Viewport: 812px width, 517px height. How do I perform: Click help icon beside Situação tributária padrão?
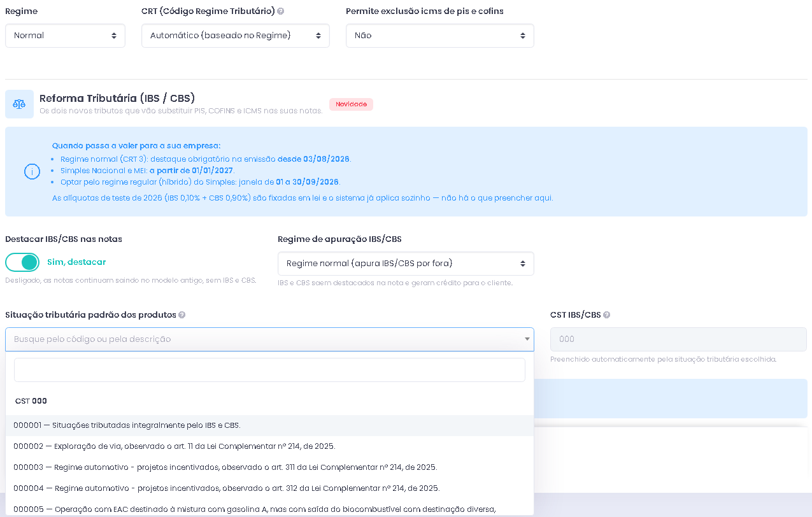coord(182,315)
